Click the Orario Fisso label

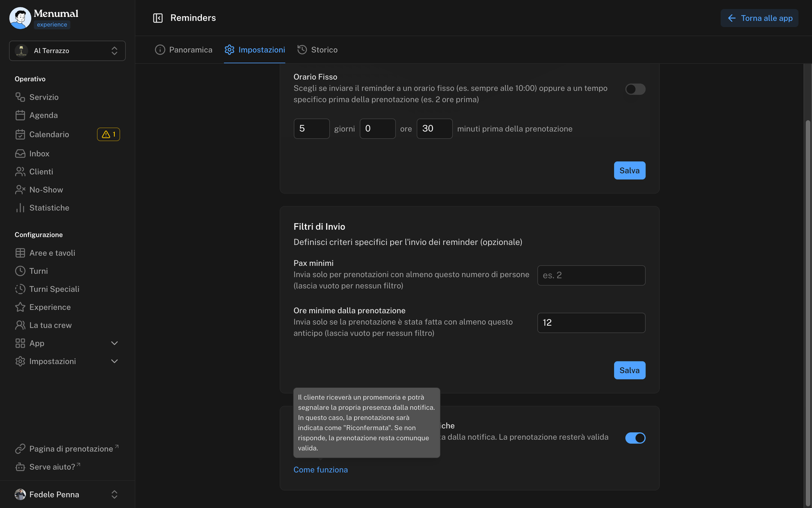coord(315,77)
